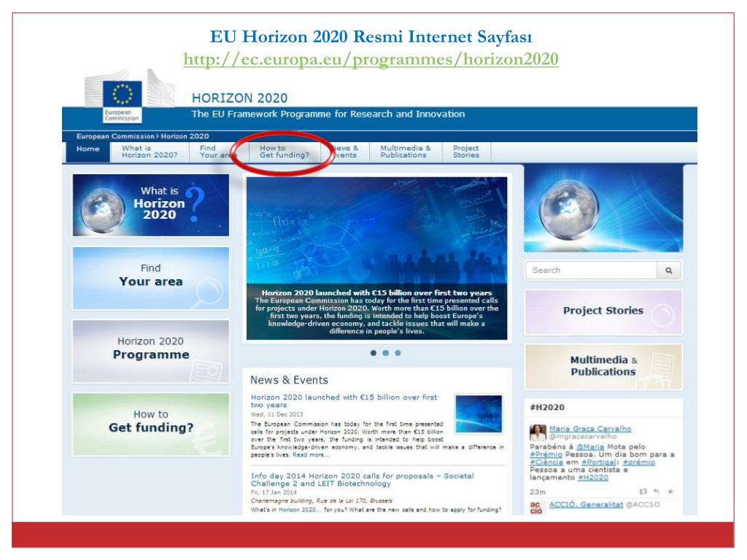Click the HORIZON 2020 site title

point(239,98)
